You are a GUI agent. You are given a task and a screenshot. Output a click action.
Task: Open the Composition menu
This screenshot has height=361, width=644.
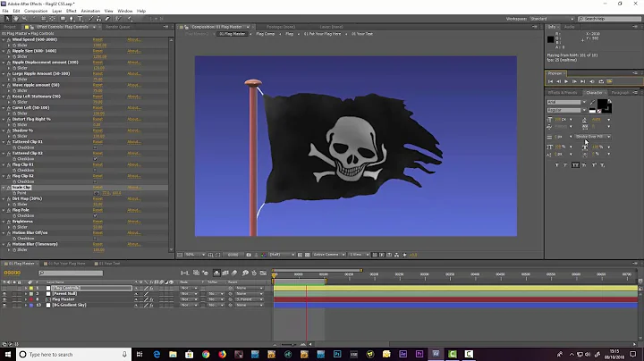[36, 11]
